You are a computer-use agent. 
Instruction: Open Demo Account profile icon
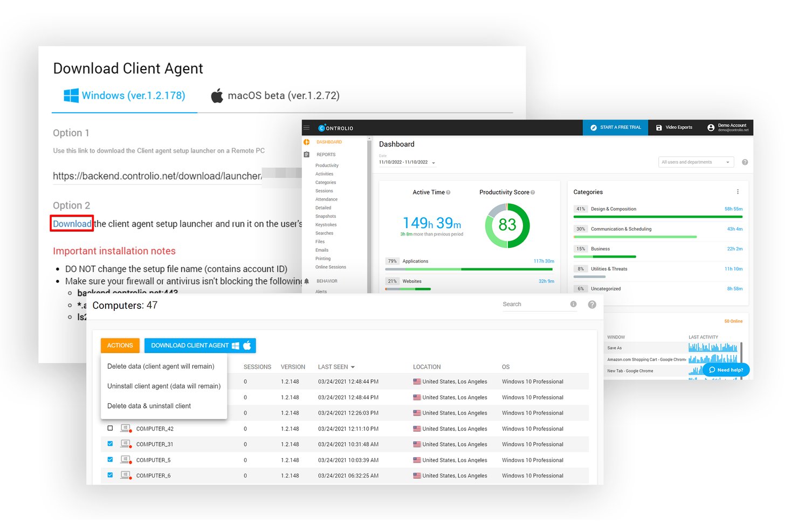[x=711, y=128]
